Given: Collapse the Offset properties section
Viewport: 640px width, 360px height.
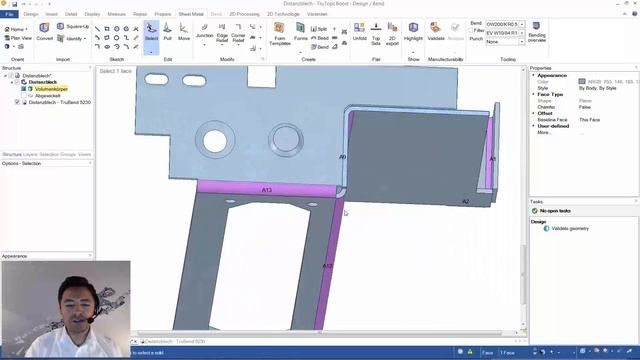Looking at the screenshot, I should [533, 113].
